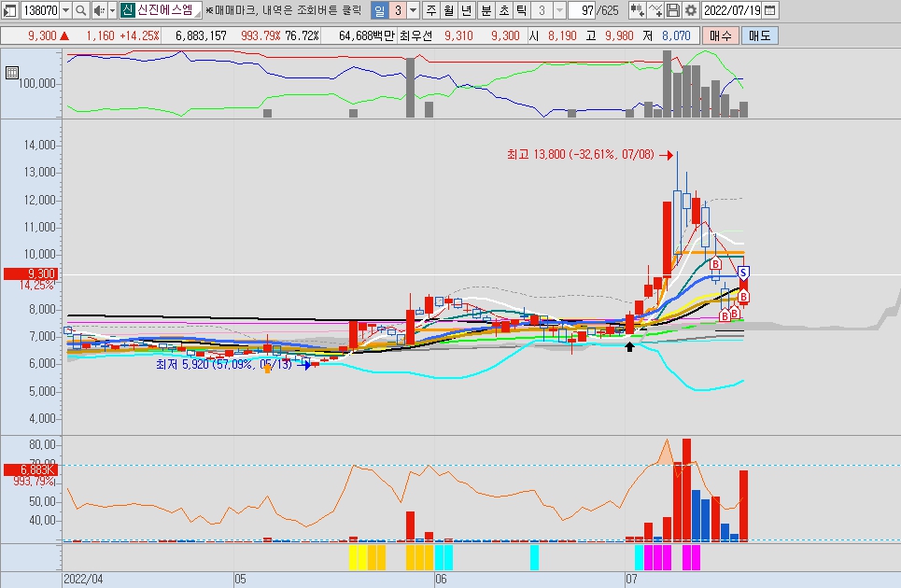The width and height of the screenshot is (901, 588).
Task: Expand the period multiplier dropdown
Action: (413, 10)
